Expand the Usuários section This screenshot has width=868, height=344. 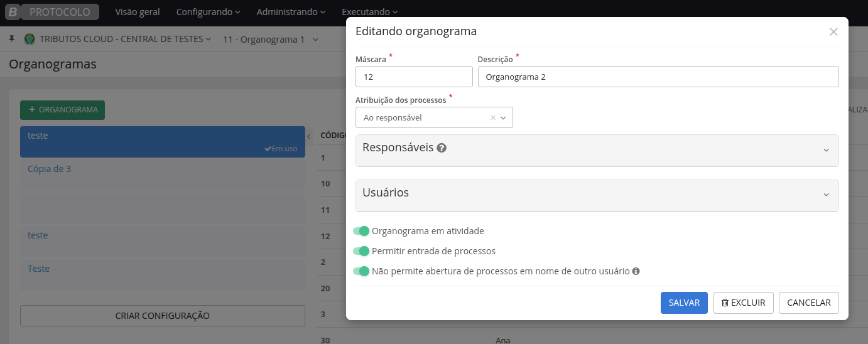(x=597, y=195)
